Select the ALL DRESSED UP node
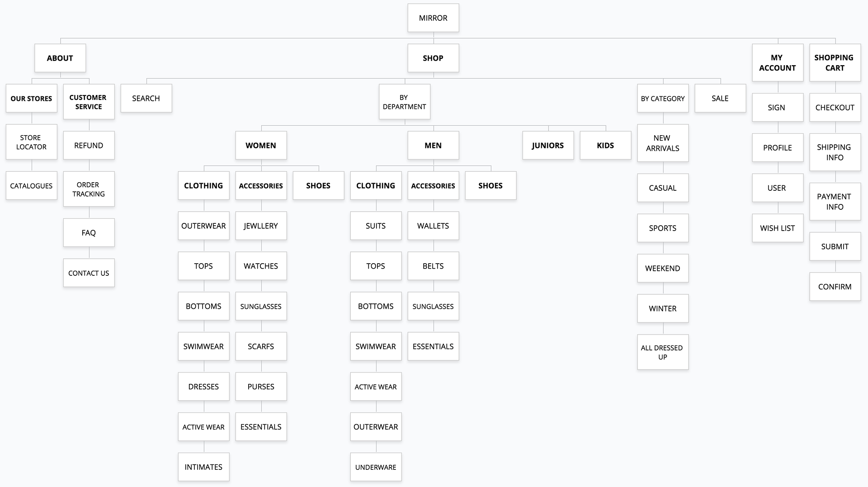The height and width of the screenshot is (487, 868). pyautogui.click(x=663, y=352)
